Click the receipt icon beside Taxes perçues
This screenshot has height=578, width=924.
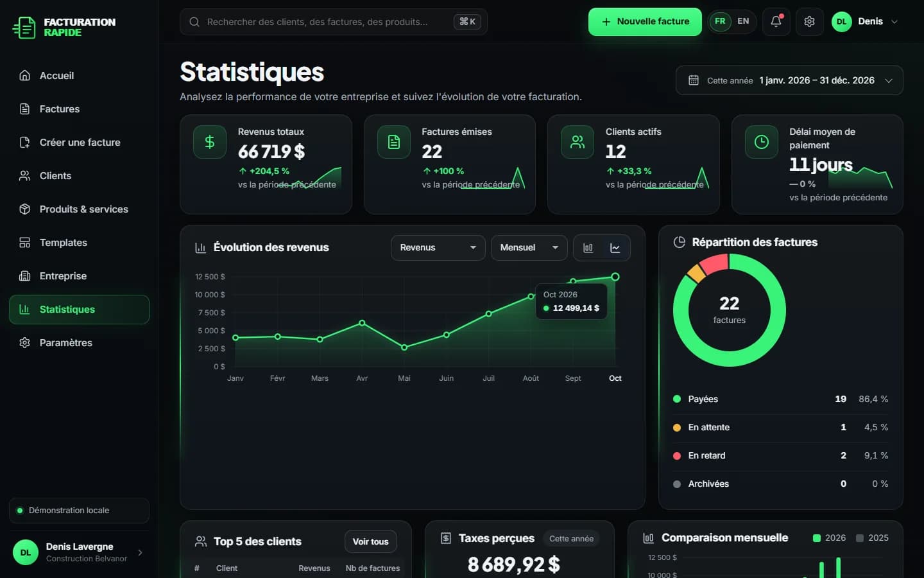(446, 538)
